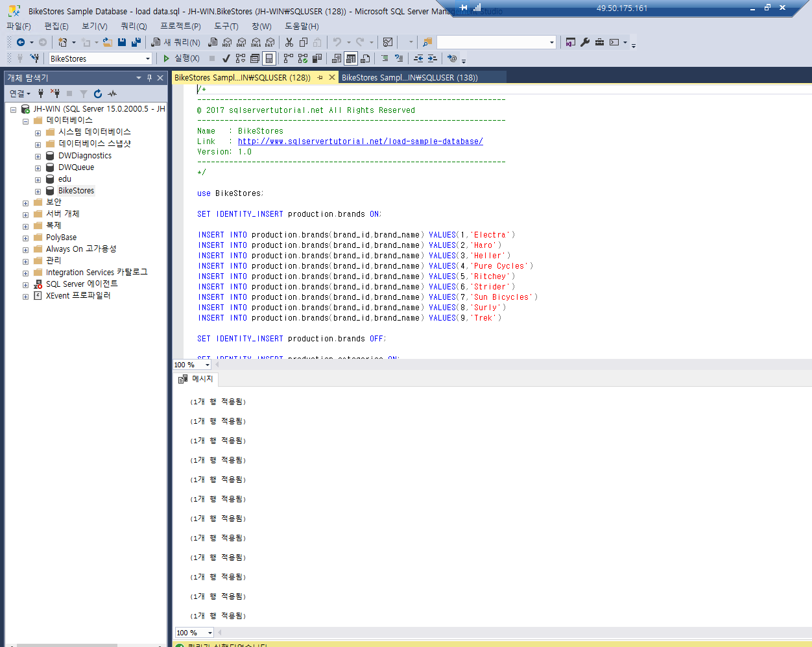Viewport: 812px width, 647px height.
Task: Open the 연결 dropdown in Object Explorer
Action: (x=20, y=93)
